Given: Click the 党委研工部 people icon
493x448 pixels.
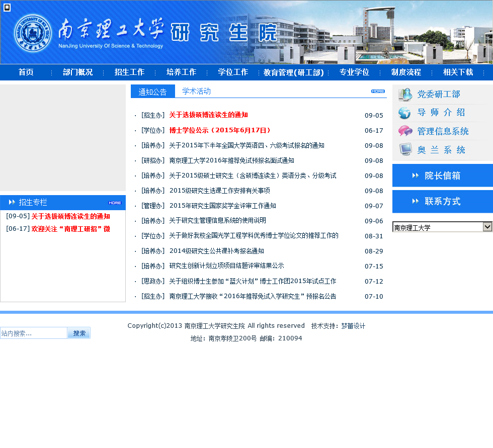Looking at the screenshot, I should [x=405, y=95].
